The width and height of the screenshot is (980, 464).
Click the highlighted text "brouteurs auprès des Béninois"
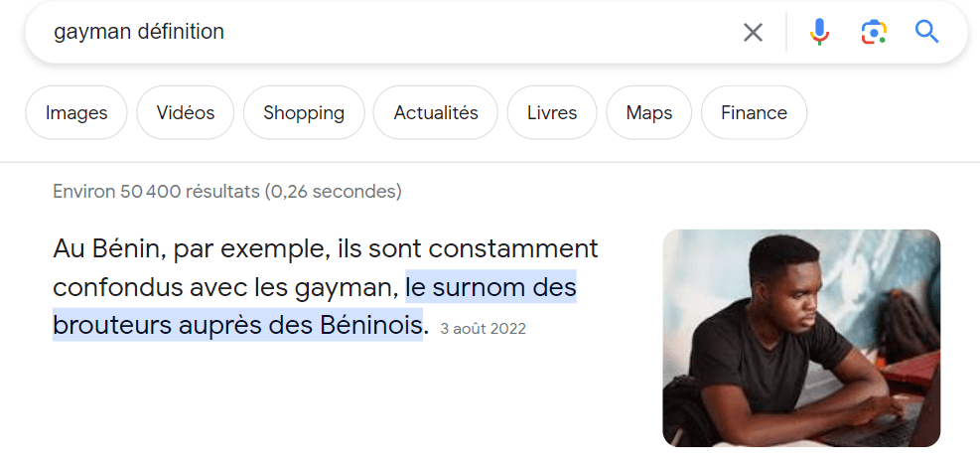pos(238,325)
